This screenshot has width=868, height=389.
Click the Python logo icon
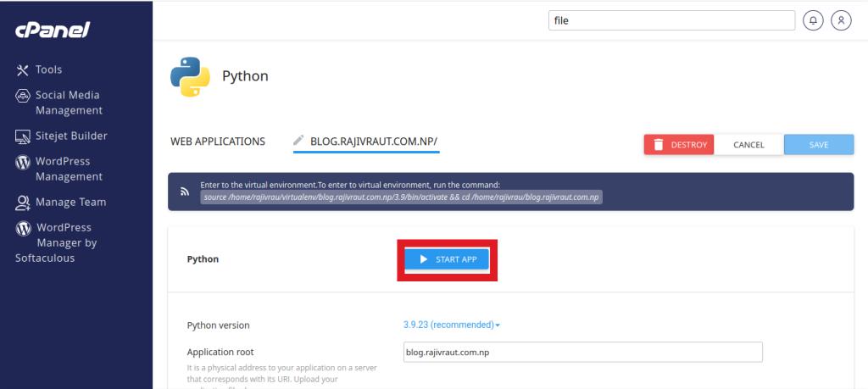(190, 77)
